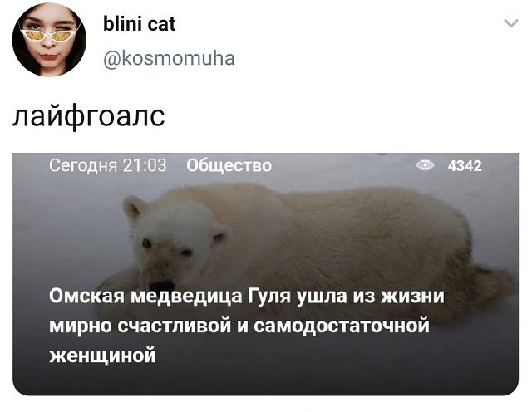
Task: Click the headline line starting with мирно
Action: 239,326
